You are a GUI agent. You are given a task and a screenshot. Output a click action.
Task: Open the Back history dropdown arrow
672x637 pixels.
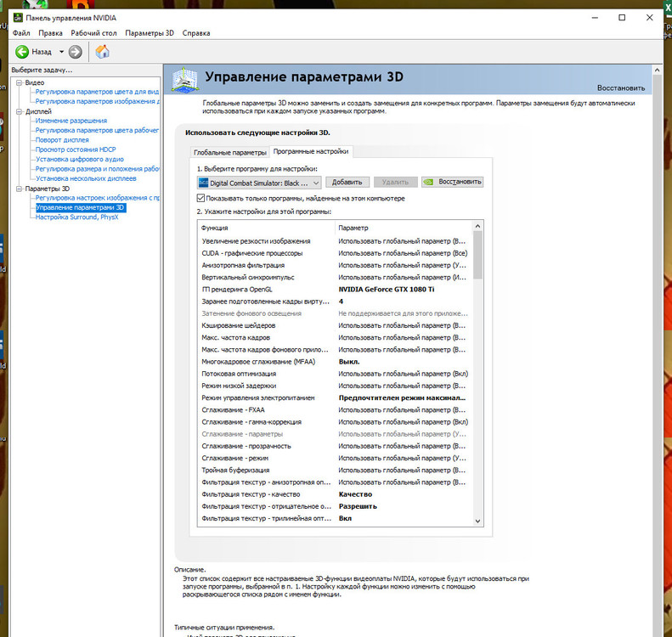[61, 52]
